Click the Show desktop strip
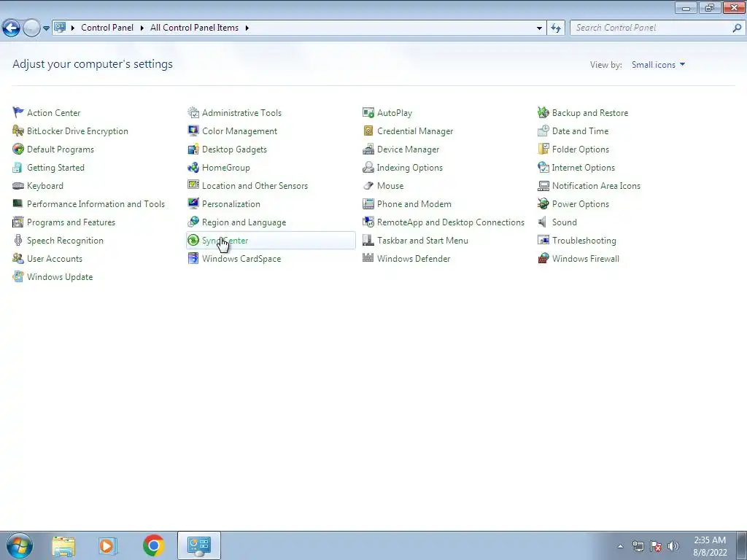This screenshot has height=560, width=747. [x=741, y=546]
